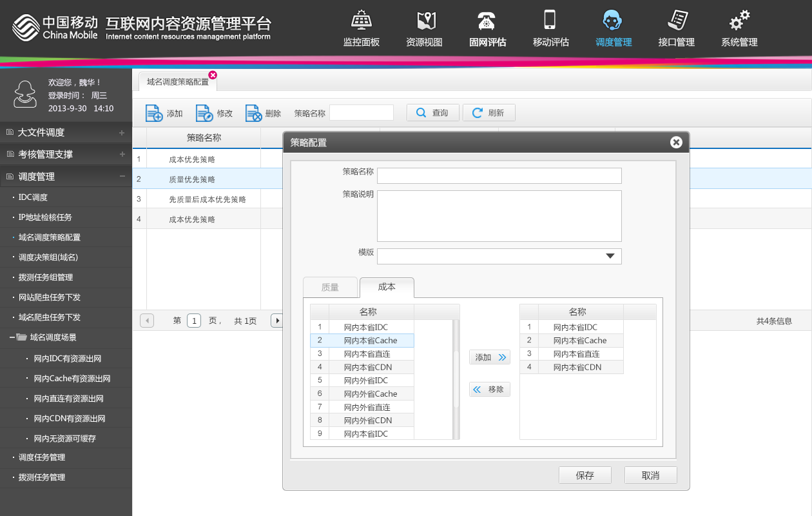Screen dimensions: 812x516
Task: Click the 删除 delete icon in toolbar
Action: (x=254, y=113)
